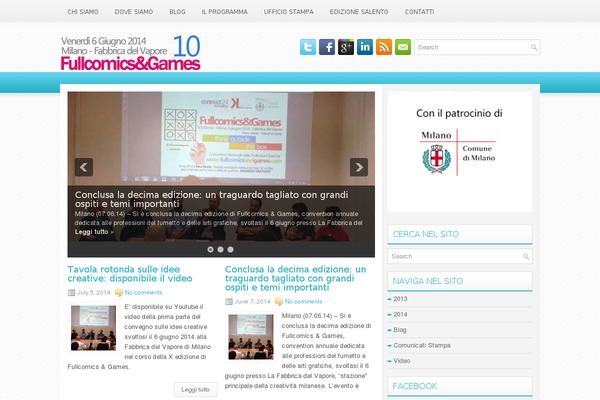Select the first slider pagination dot
This screenshot has width=600, height=400.
tap(210, 250)
